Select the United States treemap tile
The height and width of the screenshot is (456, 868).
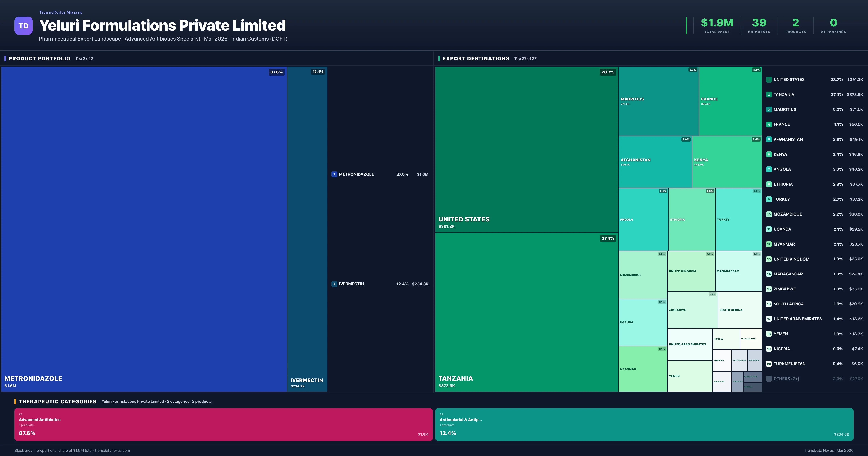pos(526,149)
